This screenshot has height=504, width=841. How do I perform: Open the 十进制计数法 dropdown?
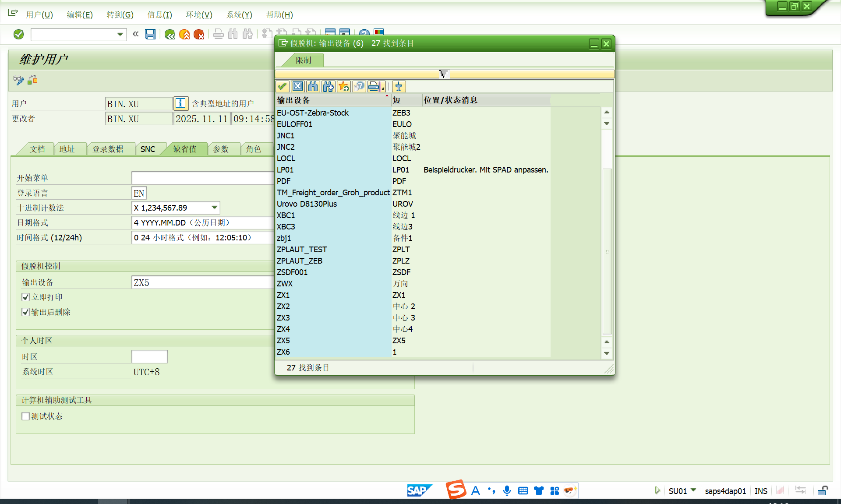[x=214, y=208]
